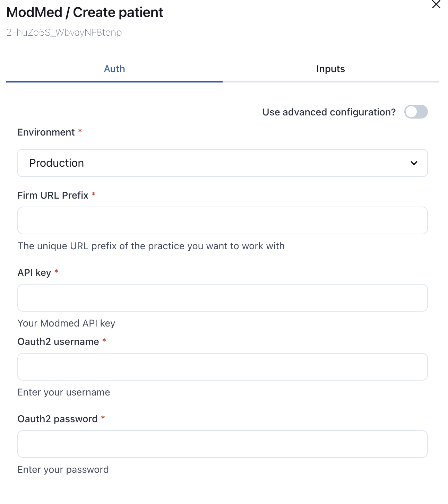Click the Environment field label

click(46, 132)
